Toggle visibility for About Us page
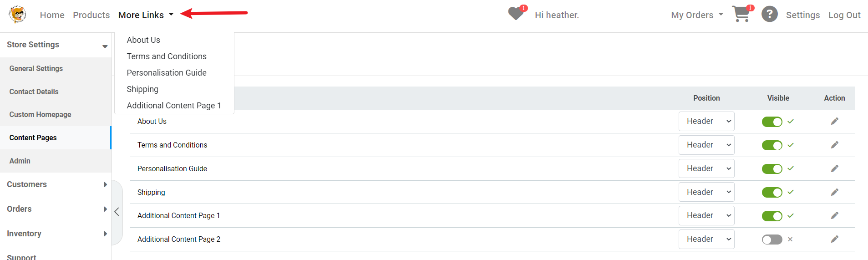This screenshot has height=260, width=868. 772,122
